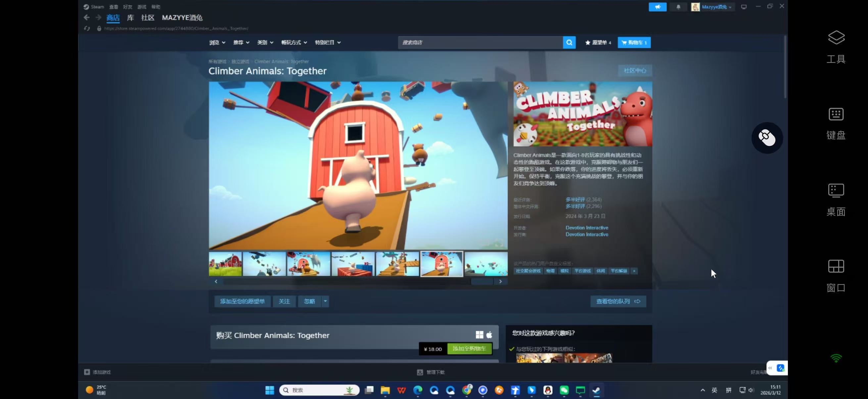Click the store search magnifier button
The image size is (868, 399).
[x=569, y=42]
